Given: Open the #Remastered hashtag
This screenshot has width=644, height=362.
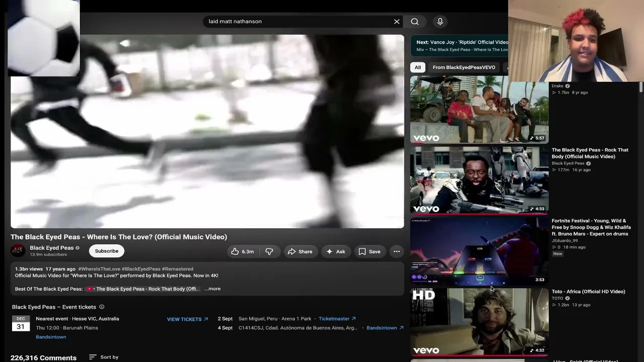Looking at the screenshot, I should click(x=178, y=269).
